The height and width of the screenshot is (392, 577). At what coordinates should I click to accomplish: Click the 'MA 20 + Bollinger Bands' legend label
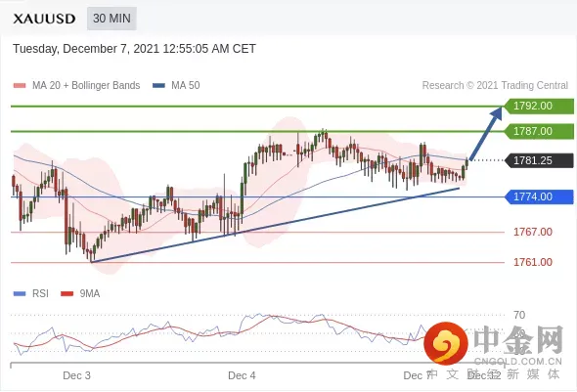pyautogui.click(x=86, y=86)
